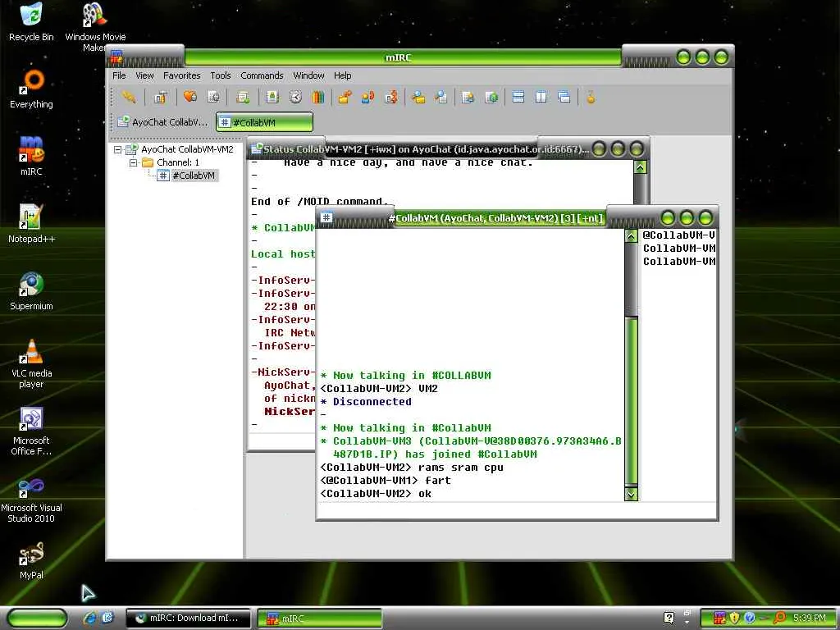Click the About mIRC toolbar icon

pos(591,97)
